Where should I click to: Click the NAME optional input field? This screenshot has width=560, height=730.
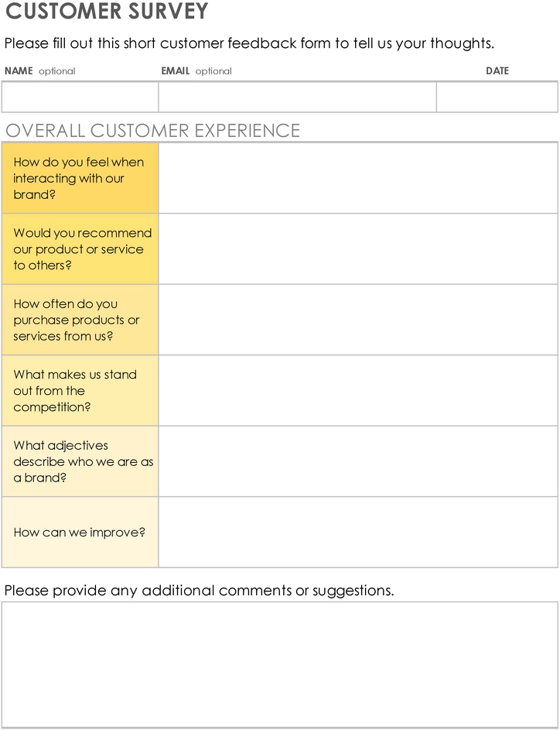(80, 97)
